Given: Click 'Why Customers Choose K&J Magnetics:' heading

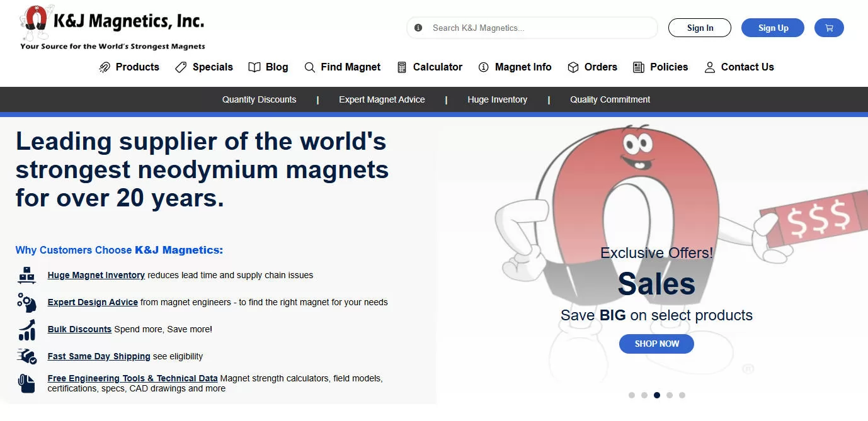Looking at the screenshot, I should point(119,250).
